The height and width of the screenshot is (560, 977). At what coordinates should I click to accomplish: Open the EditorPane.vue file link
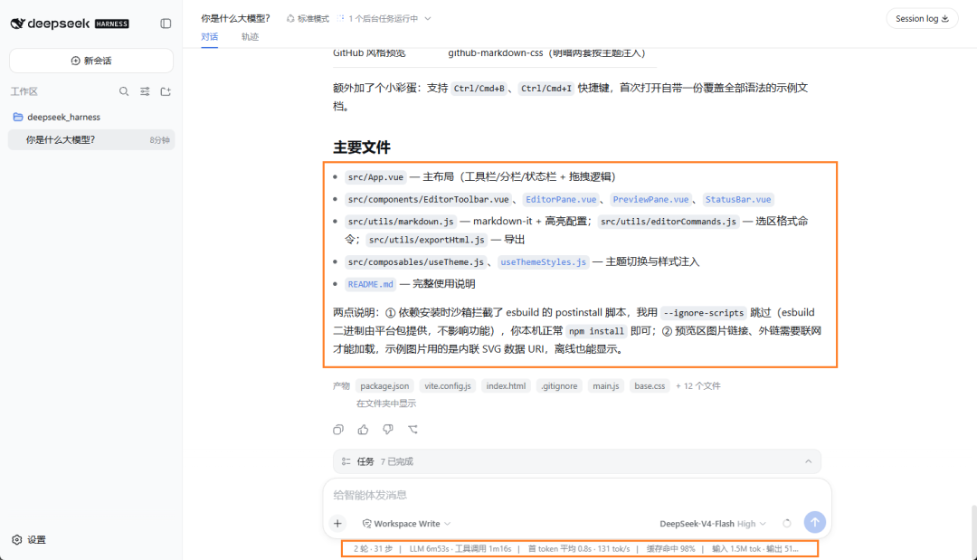(x=561, y=199)
